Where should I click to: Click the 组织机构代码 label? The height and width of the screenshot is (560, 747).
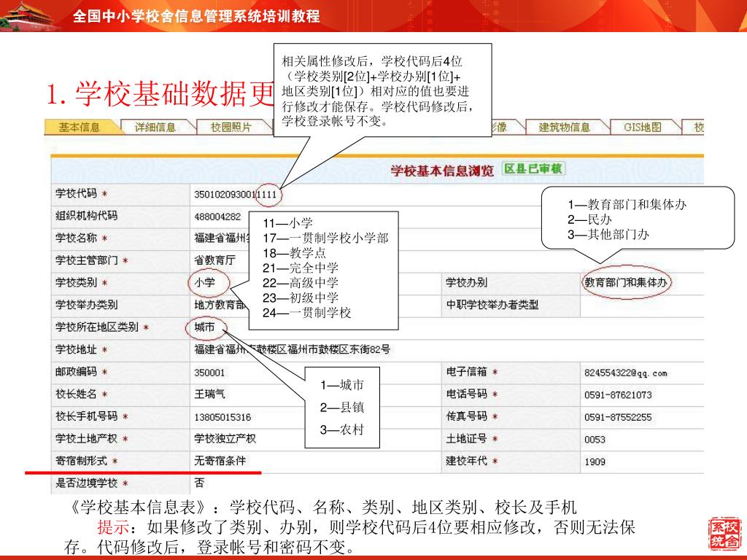pyautogui.click(x=86, y=216)
